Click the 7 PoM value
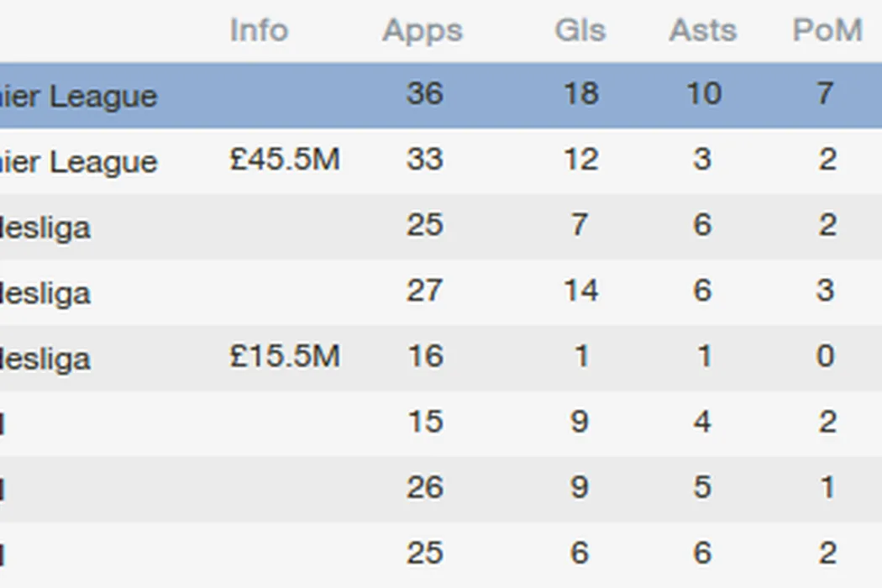This screenshot has height=588, width=882. (x=827, y=93)
